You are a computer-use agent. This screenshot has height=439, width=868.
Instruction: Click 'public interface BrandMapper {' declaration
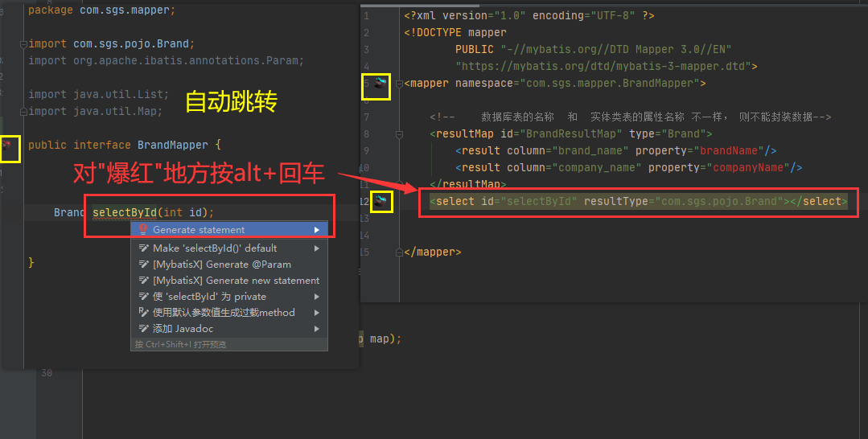[x=125, y=145]
